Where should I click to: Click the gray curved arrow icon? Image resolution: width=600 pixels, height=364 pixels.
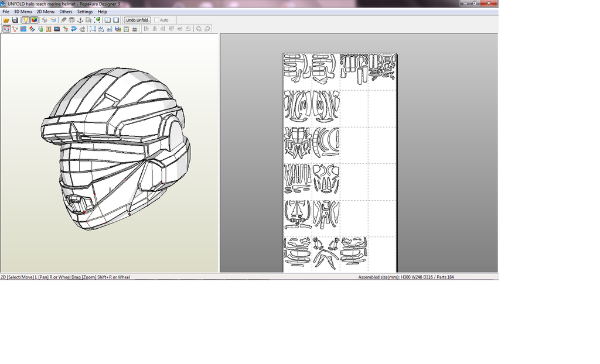click(82, 29)
